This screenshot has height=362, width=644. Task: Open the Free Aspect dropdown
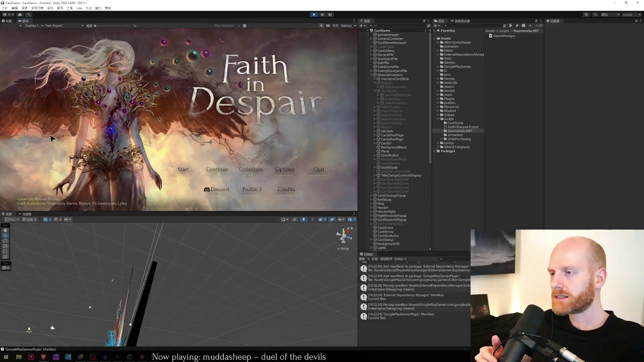64,26
